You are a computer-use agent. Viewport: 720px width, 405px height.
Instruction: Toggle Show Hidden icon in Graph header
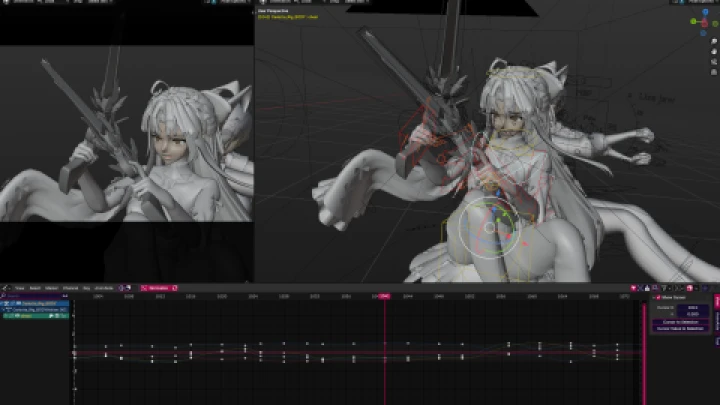(640, 288)
